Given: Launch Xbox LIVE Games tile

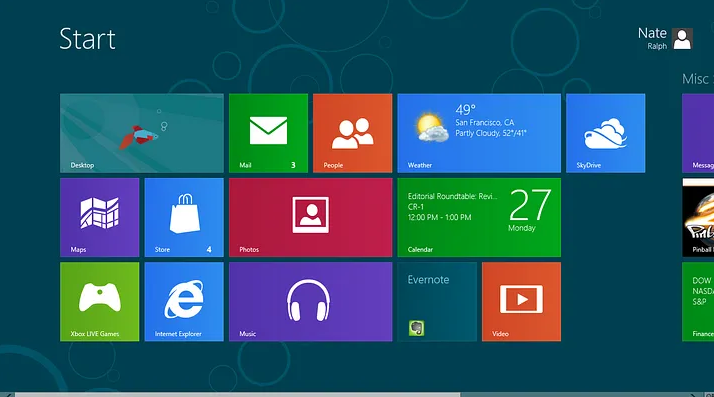Looking at the screenshot, I should click(x=100, y=301).
